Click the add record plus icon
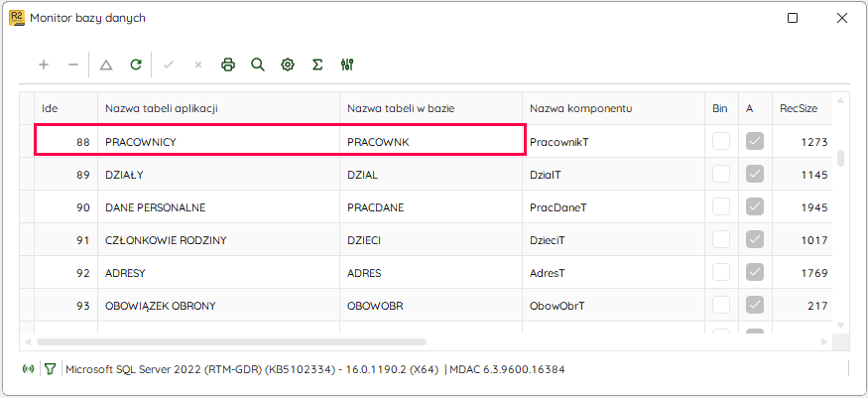The height and width of the screenshot is (398, 868). tap(44, 65)
